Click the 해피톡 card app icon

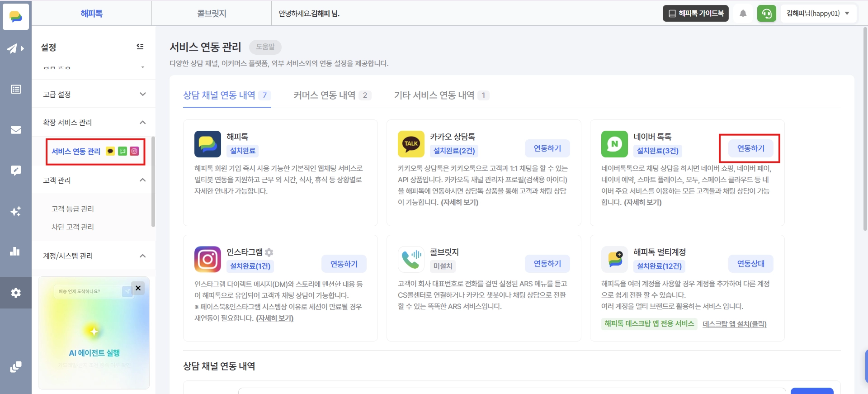(208, 144)
